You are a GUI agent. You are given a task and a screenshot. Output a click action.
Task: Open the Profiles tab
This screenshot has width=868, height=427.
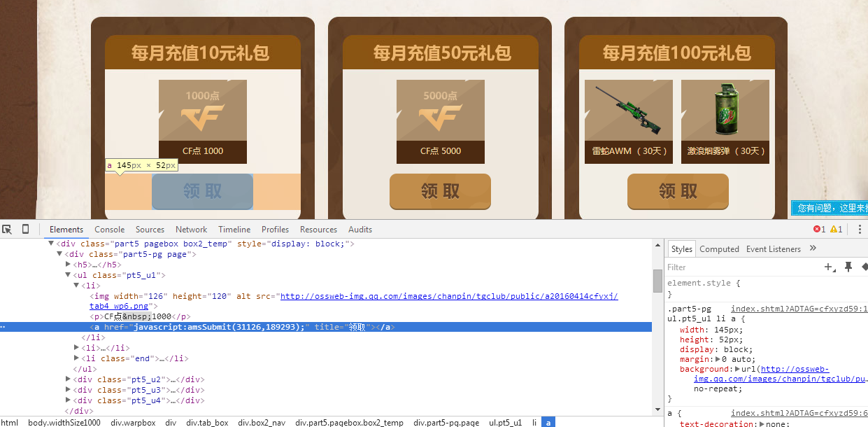(275, 230)
